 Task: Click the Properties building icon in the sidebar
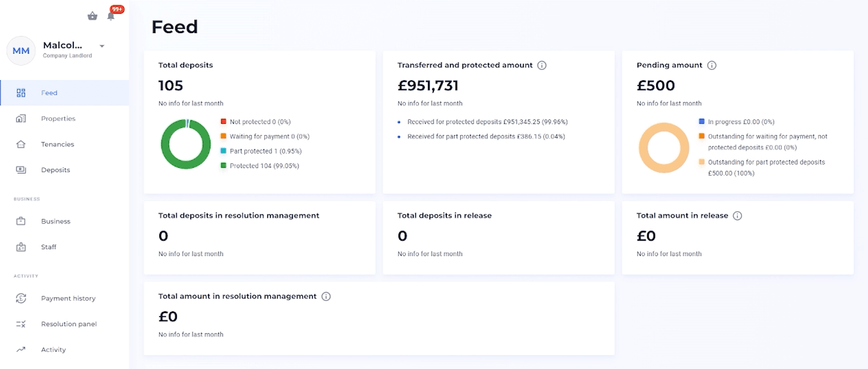coord(21,119)
